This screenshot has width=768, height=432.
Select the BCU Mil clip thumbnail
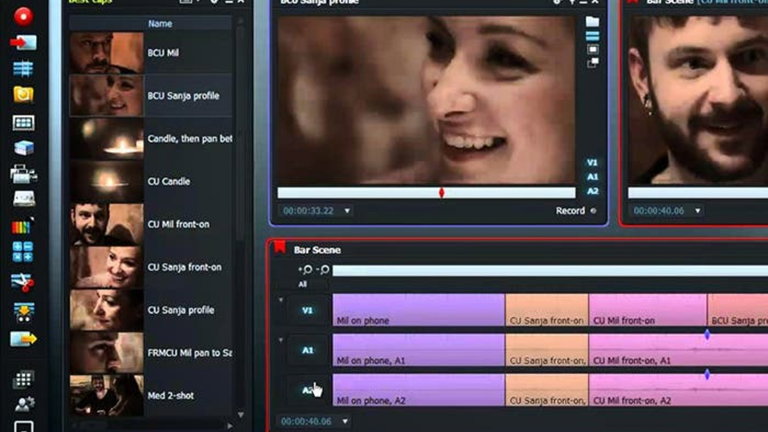107,53
